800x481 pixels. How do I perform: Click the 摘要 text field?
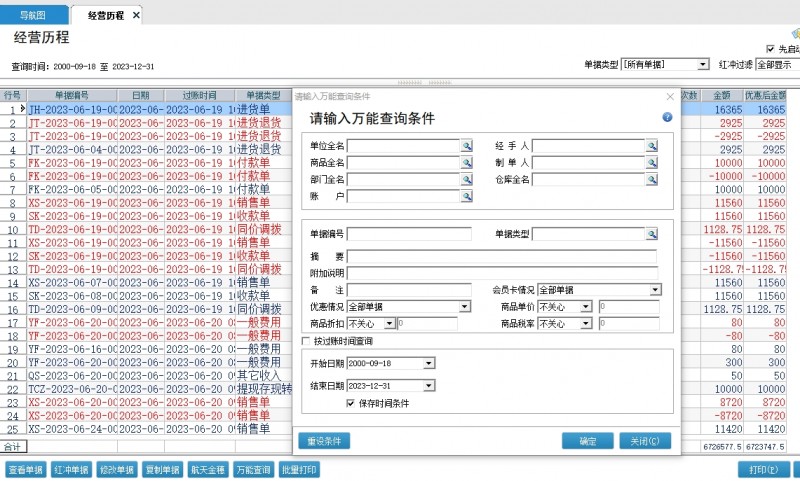[502, 257]
